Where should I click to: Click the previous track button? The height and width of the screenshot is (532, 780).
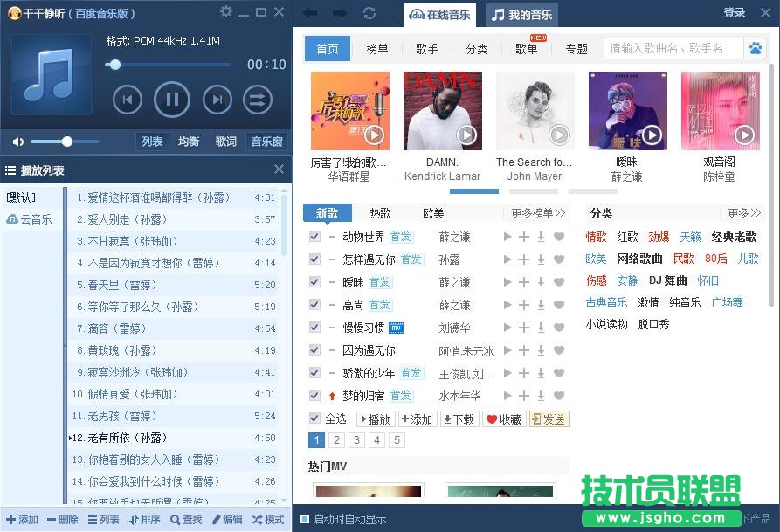click(x=128, y=100)
